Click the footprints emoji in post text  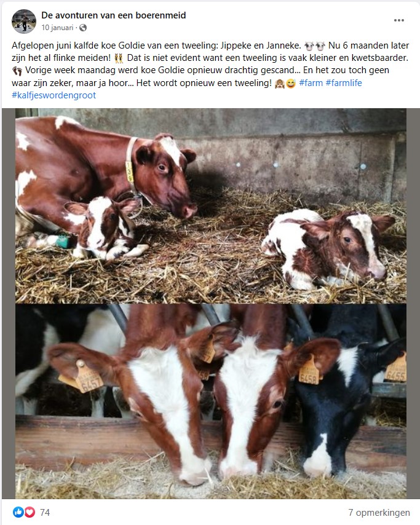[17, 71]
